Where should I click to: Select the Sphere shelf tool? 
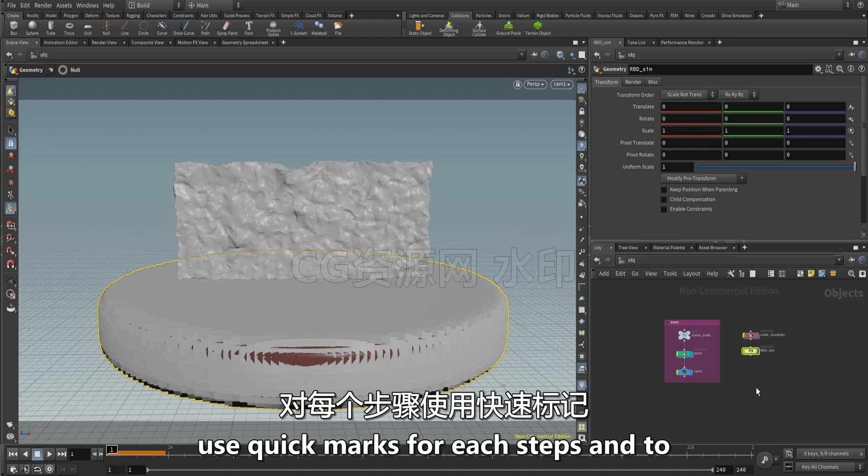[32, 28]
